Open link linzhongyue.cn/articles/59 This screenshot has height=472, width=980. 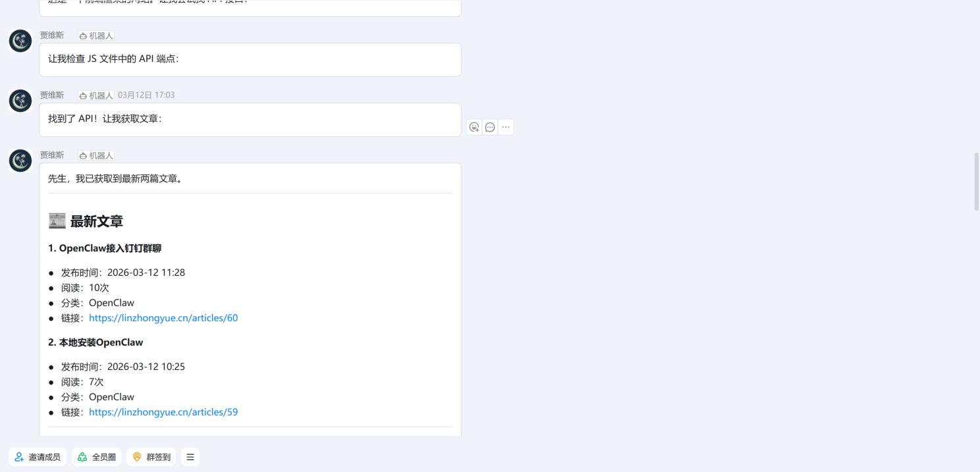click(x=163, y=412)
